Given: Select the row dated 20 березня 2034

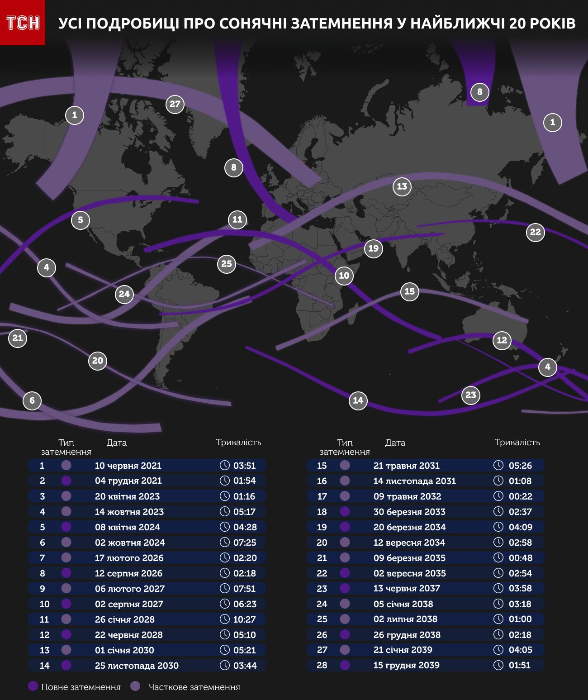Looking at the screenshot, I should [425, 527].
